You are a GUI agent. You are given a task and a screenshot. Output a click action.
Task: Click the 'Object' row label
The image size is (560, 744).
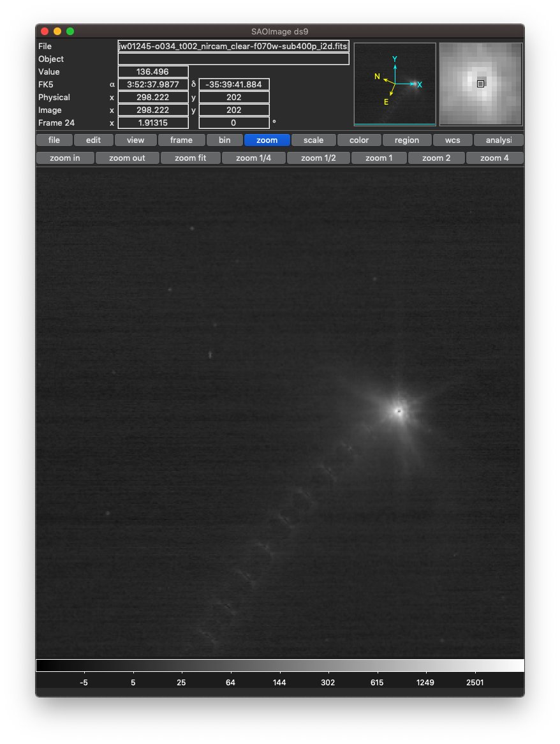[x=51, y=59]
